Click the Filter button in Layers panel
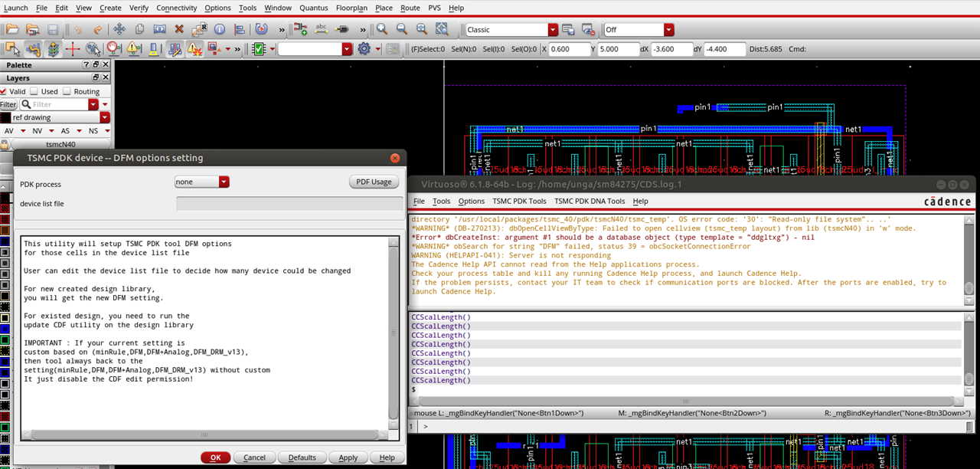Screen dimensions: 980x469 pyautogui.click(x=8, y=104)
